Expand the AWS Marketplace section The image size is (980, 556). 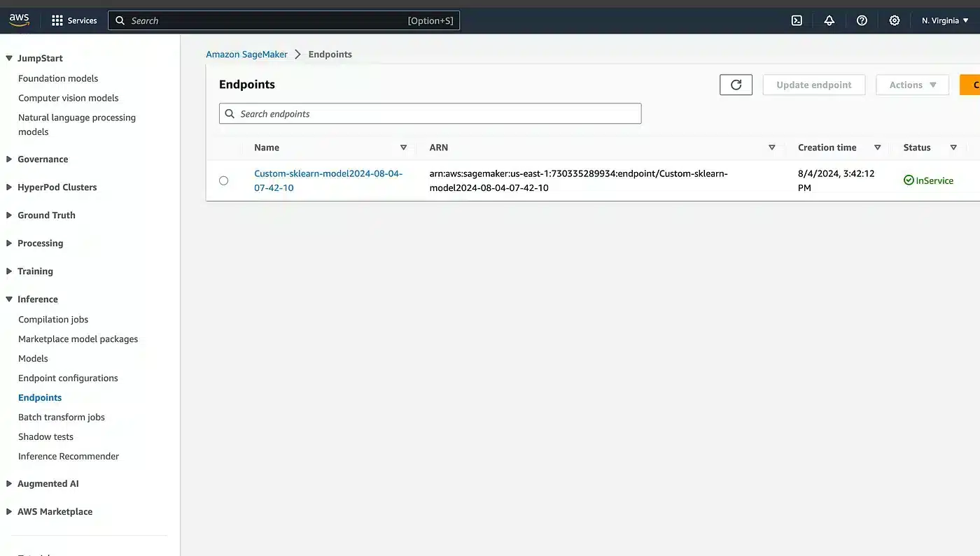tap(9, 512)
